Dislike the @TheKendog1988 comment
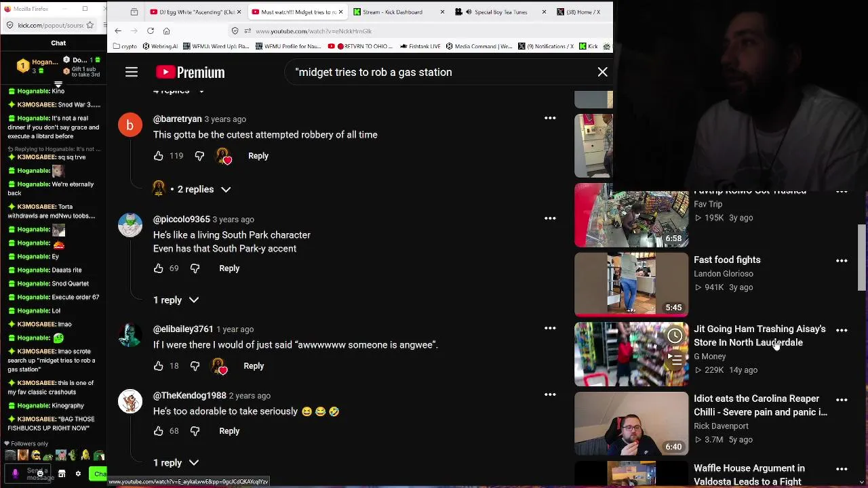 click(195, 431)
